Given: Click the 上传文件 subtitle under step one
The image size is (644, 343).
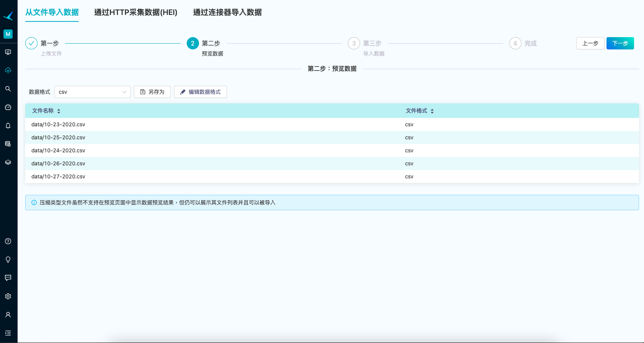Looking at the screenshot, I should (x=51, y=54).
